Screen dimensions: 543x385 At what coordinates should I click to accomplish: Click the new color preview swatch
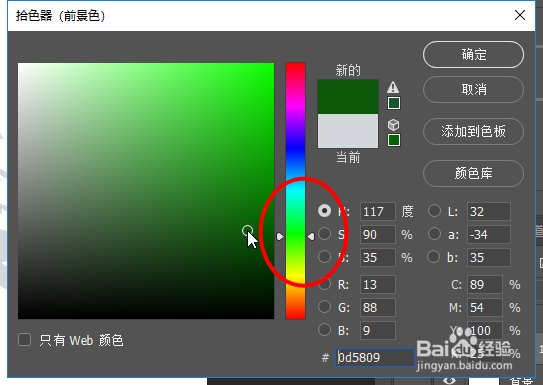[x=348, y=97]
